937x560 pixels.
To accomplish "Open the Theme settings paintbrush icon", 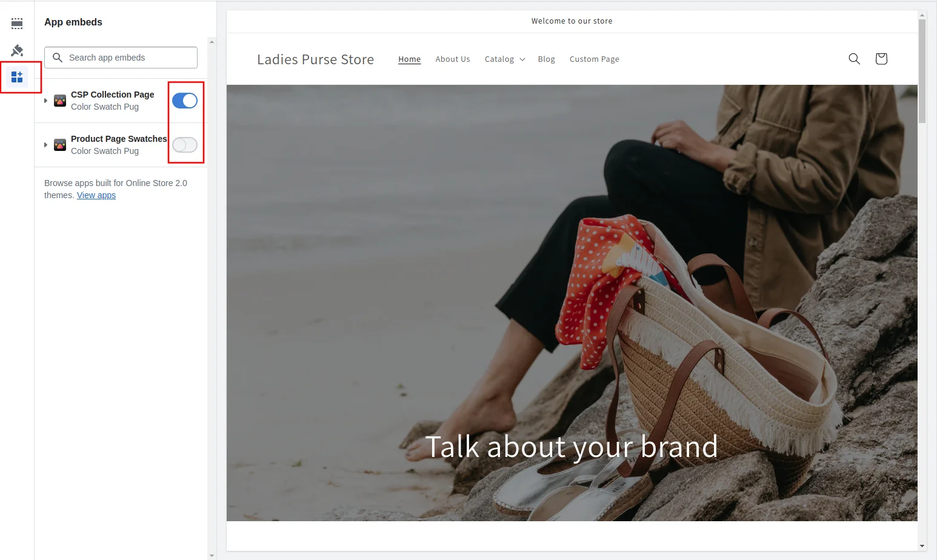I will pyautogui.click(x=17, y=50).
